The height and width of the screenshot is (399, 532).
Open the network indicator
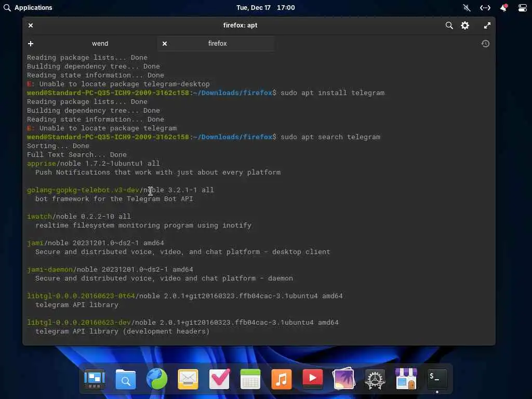pos(485,7)
